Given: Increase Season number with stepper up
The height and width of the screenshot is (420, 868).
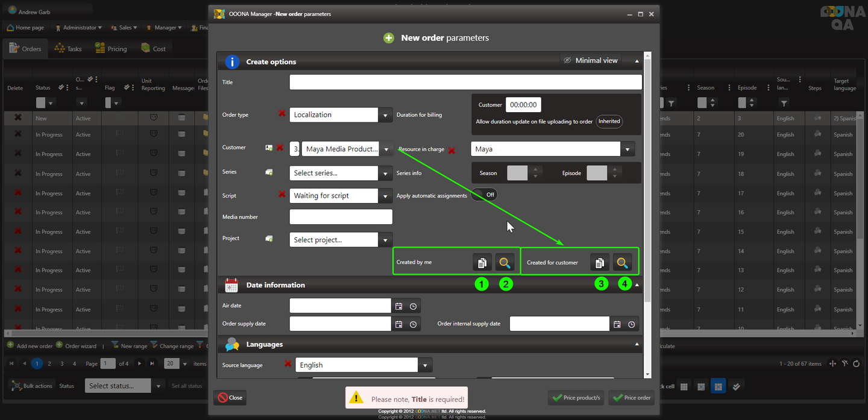Looking at the screenshot, I should coord(535,170).
